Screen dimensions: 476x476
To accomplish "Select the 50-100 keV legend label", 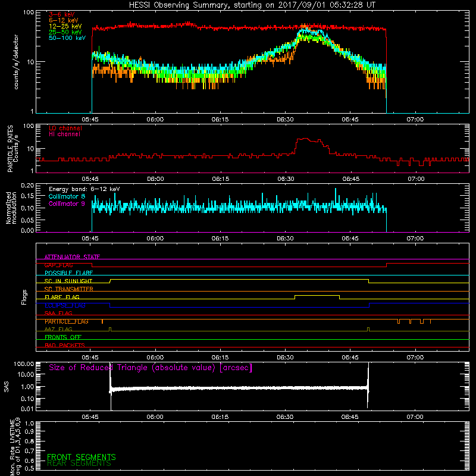I will tap(67, 38).
